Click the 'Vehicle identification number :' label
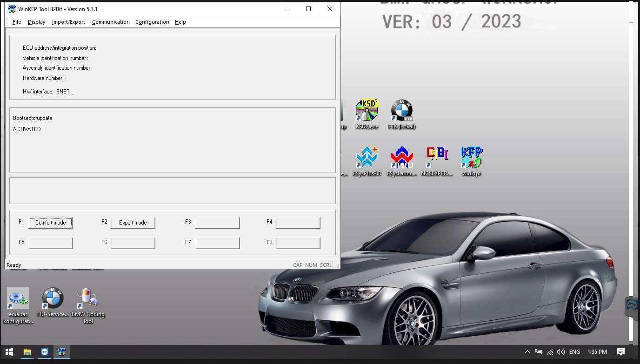Viewport: 640px width, 364px height. (x=55, y=58)
